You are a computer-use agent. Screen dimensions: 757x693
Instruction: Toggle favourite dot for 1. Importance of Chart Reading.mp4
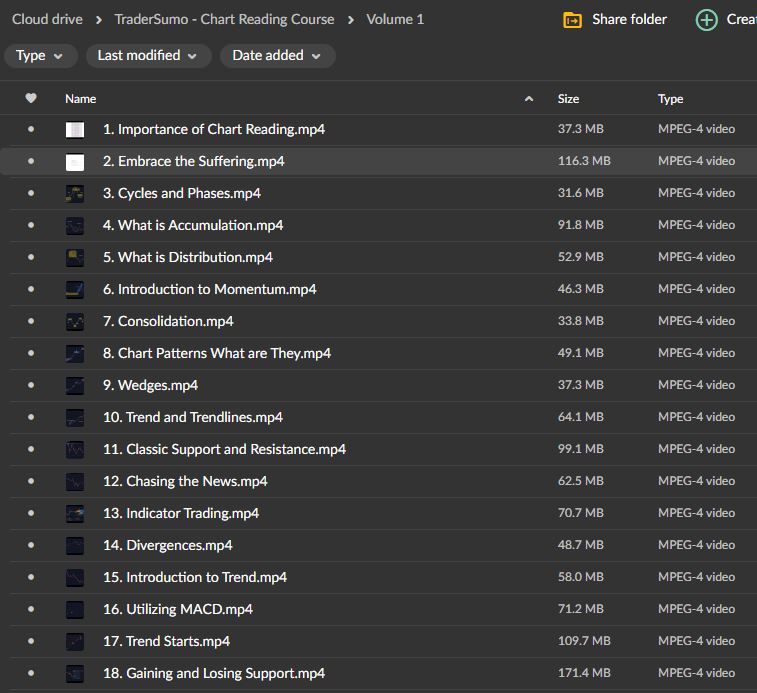(x=31, y=129)
